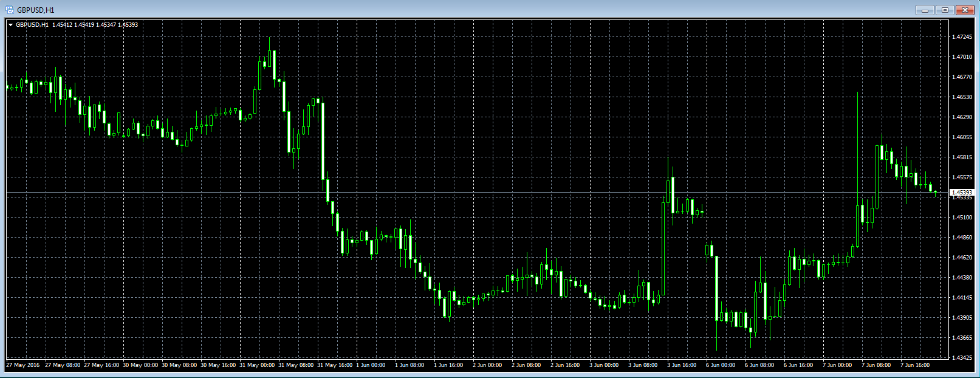Viewport: 980px width, 378px height.
Task: Click the 1.44860 price scale label
Action: coord(962,238)
